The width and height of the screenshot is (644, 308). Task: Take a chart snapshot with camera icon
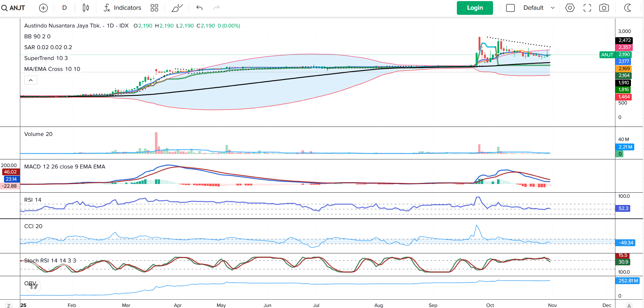pyautogui.click(x=604, y=8)
